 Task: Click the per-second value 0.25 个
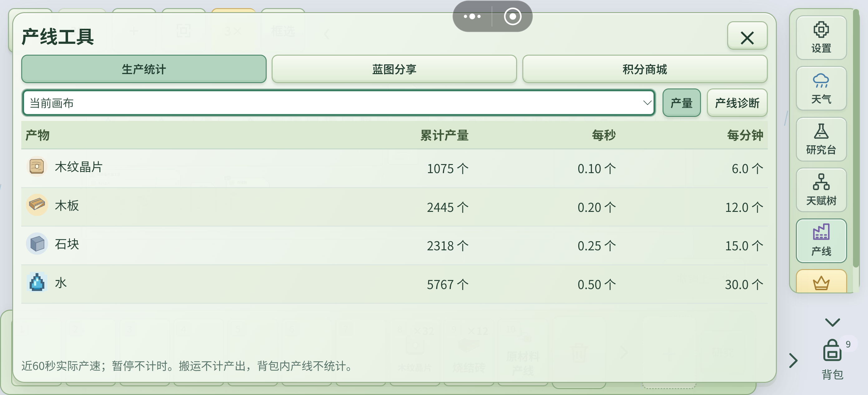596,246
